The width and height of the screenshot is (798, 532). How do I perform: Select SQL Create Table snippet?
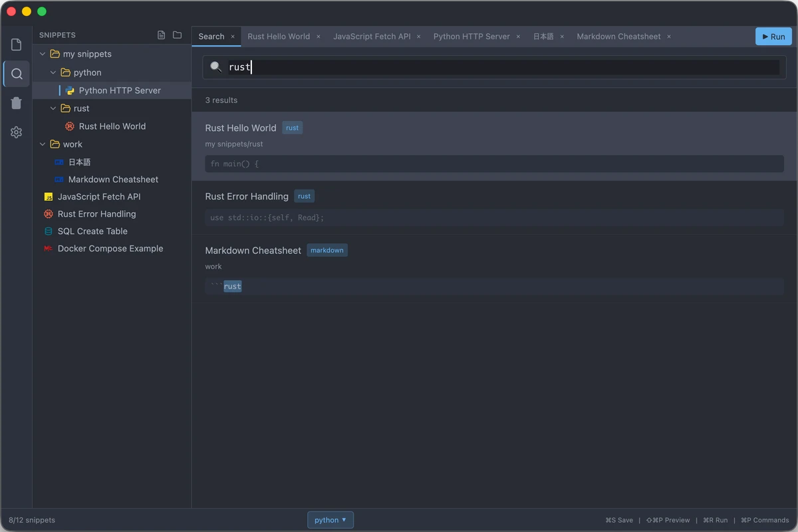[112, 231]
